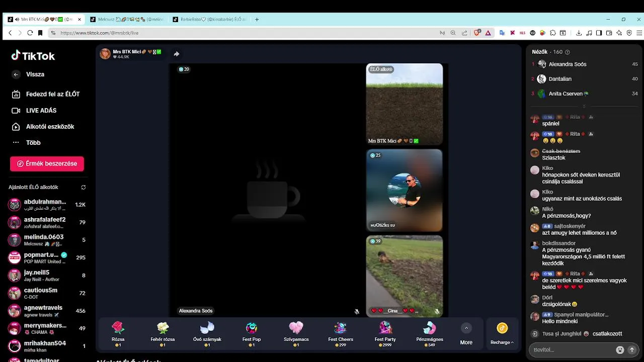Switch to the BarbieBaba browser tab
The width and height of the screenshot is (644, 362).
pyautogui.click(x=209, y=19)
